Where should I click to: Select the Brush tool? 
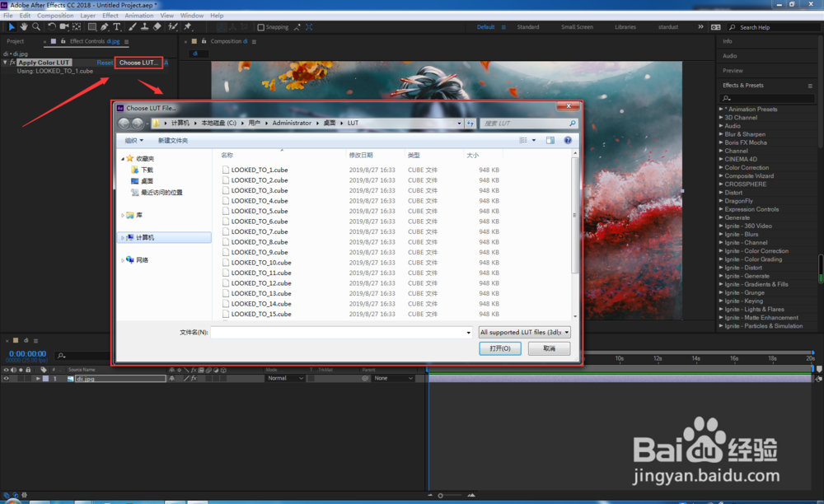tap(133, 27)
